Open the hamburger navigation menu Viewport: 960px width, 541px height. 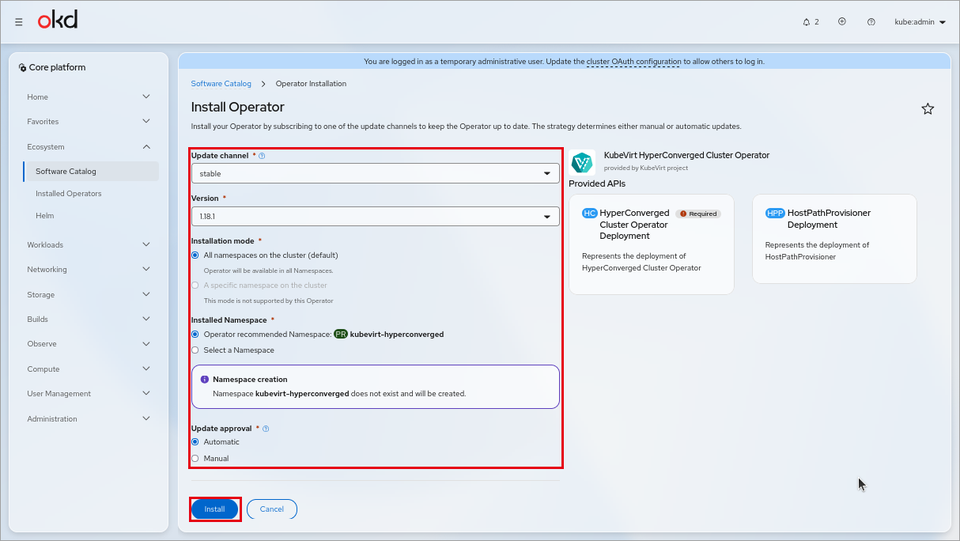[x=18, y=22]
